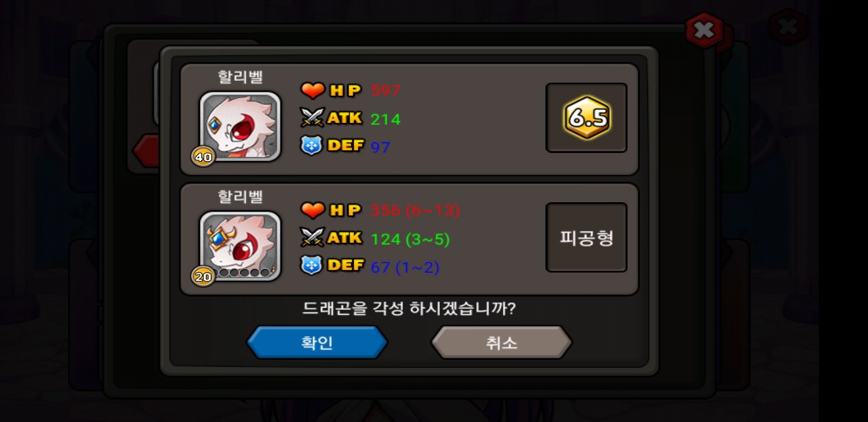Image resolution: width=868 pixels, height=422 pixels.
Task: Close the dialog with the red X
Action: pos(705,30)
